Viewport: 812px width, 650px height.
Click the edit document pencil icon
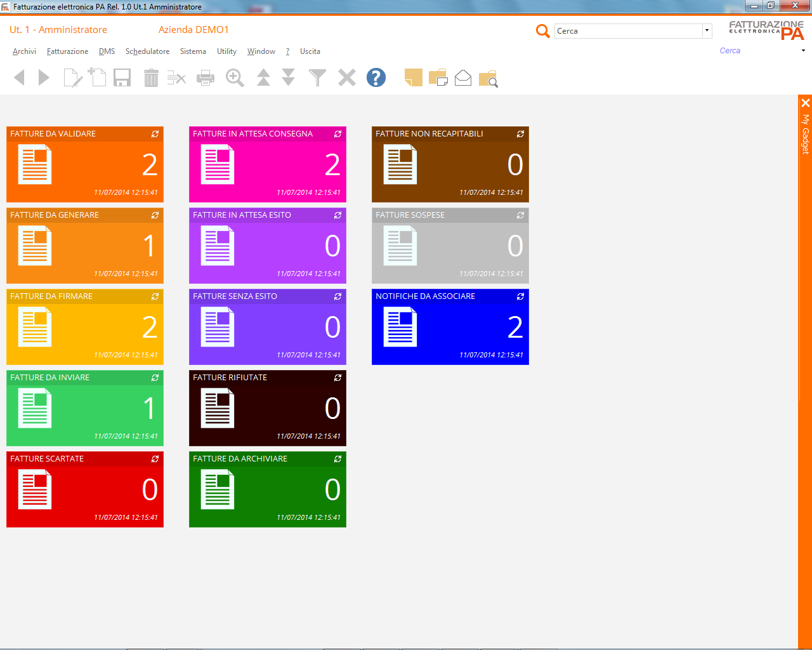coord(74,78)
